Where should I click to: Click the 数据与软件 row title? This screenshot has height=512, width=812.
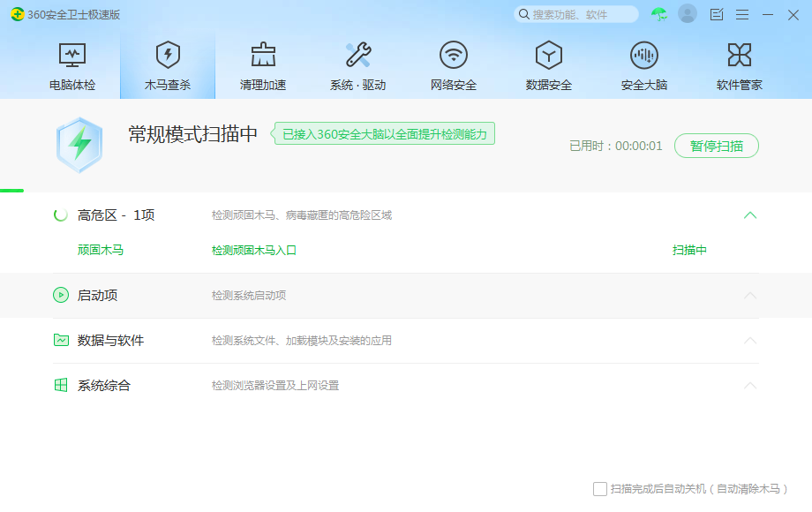point(110,340)
